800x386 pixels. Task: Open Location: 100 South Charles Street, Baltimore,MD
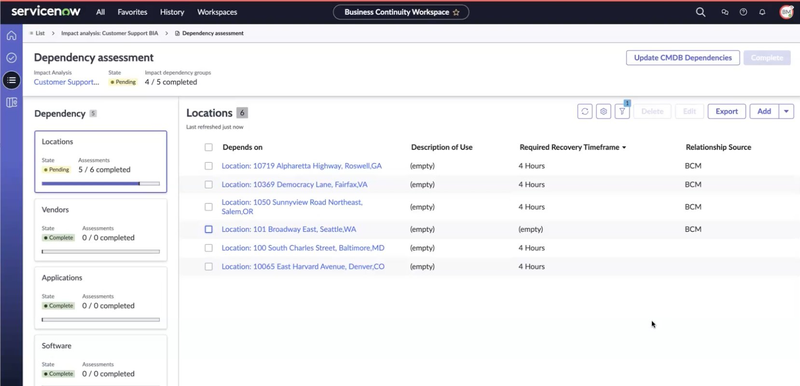tap(303, 248)
